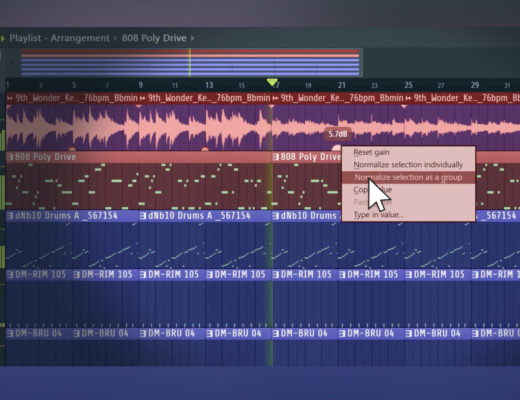Select Normalize selection as a group
This screenshot has width=520, height=400.
click(x=408, y=177)
